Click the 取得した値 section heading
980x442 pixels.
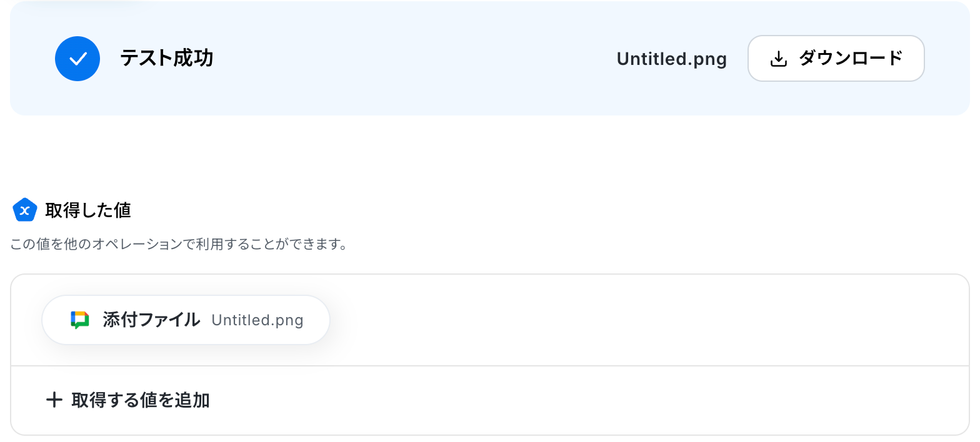click(87, 210)
